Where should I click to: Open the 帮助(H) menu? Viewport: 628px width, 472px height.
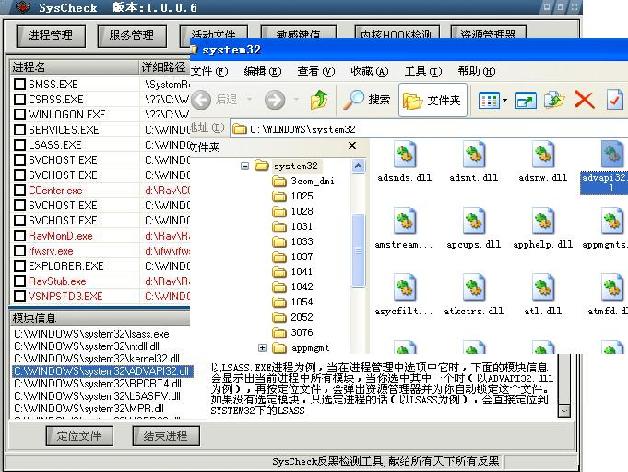click(477, 72)
